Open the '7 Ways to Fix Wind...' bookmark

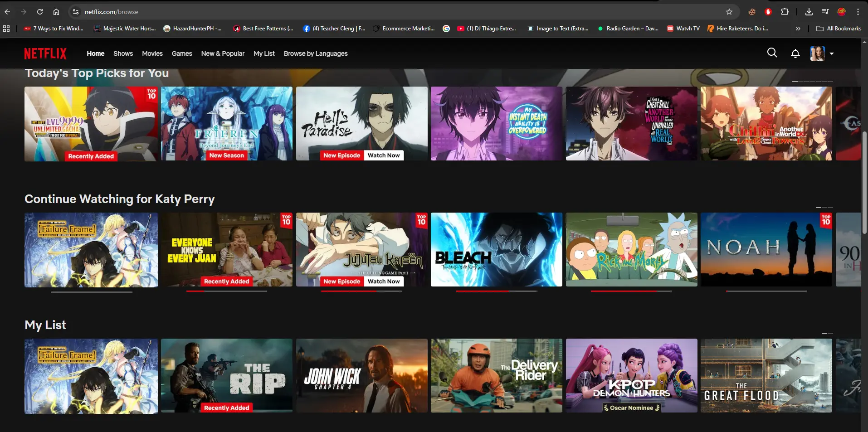pyautogui.click(x=54, y=29)
